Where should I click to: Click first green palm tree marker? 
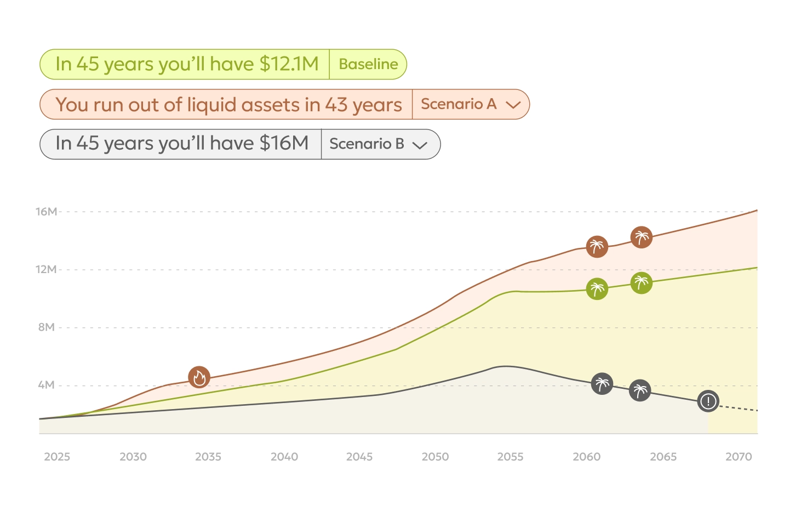597,288
